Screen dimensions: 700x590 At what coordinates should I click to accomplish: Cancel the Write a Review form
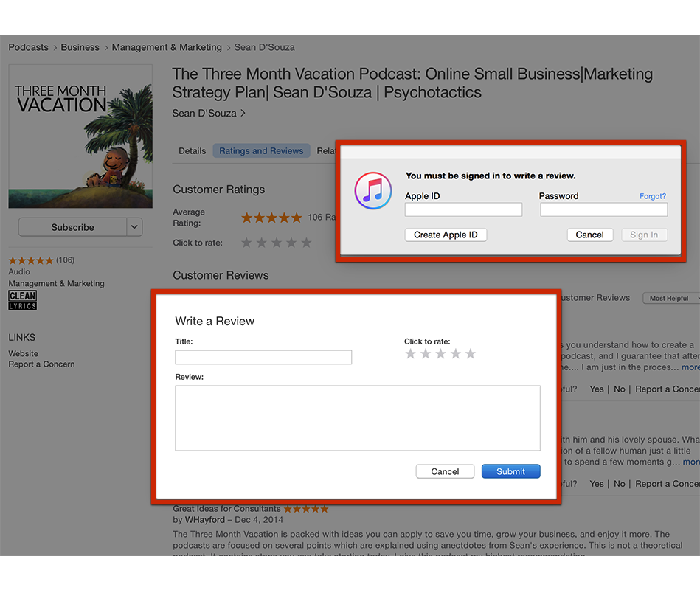445,471
